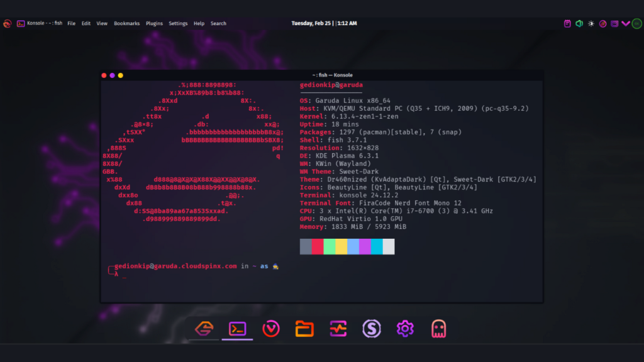Image resolution: width=644 pixels, height=362 pixels.
Task: Toggle night light via the brightness tray icon
Action: tap(590, 23)
